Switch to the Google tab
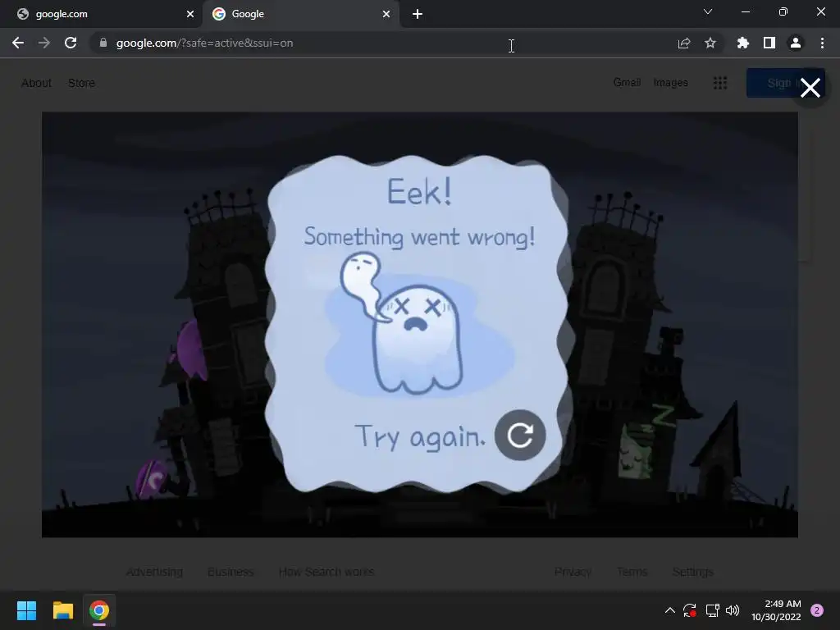 tap(300, 14)
